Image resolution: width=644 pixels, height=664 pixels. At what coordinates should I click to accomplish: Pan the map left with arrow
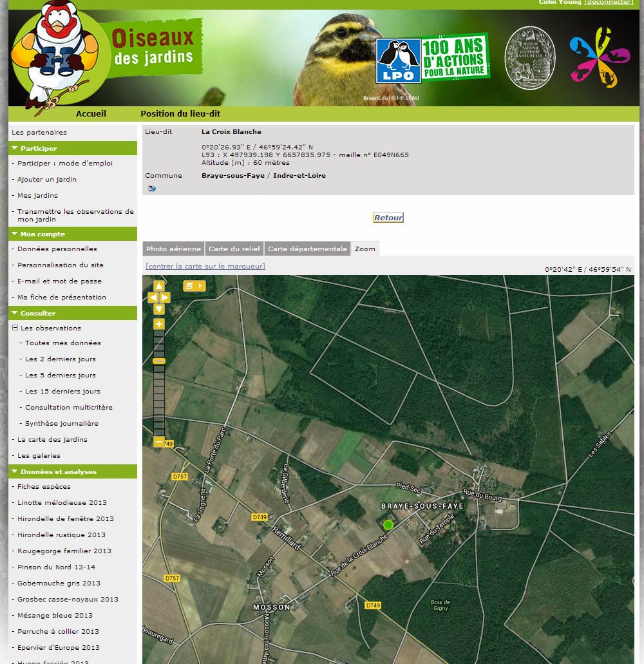coord(153,298)
